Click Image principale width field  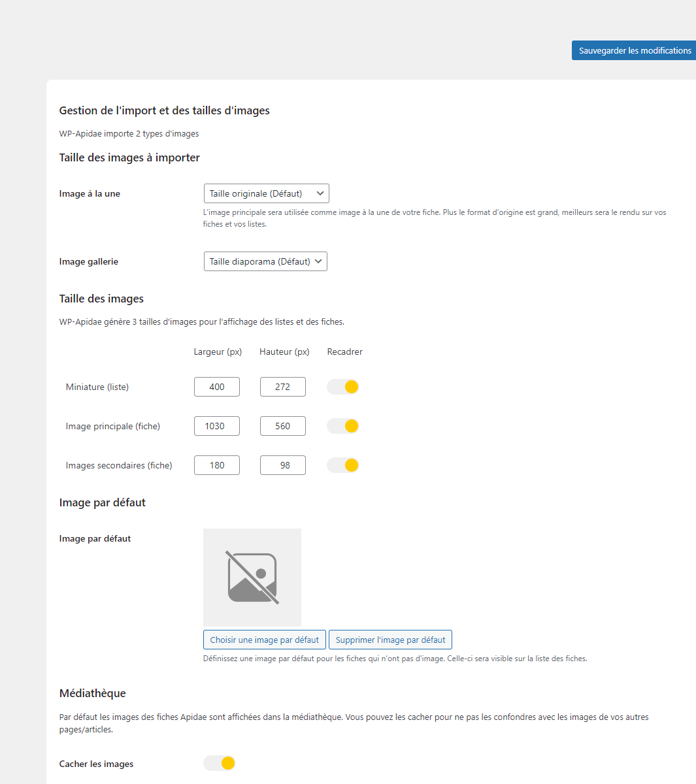[x=217, y=426]
